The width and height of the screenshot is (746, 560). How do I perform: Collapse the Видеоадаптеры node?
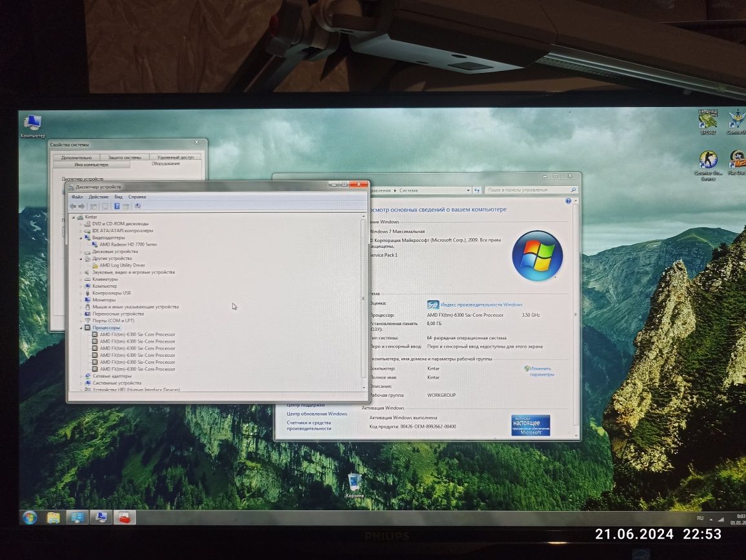coord(81,237)
